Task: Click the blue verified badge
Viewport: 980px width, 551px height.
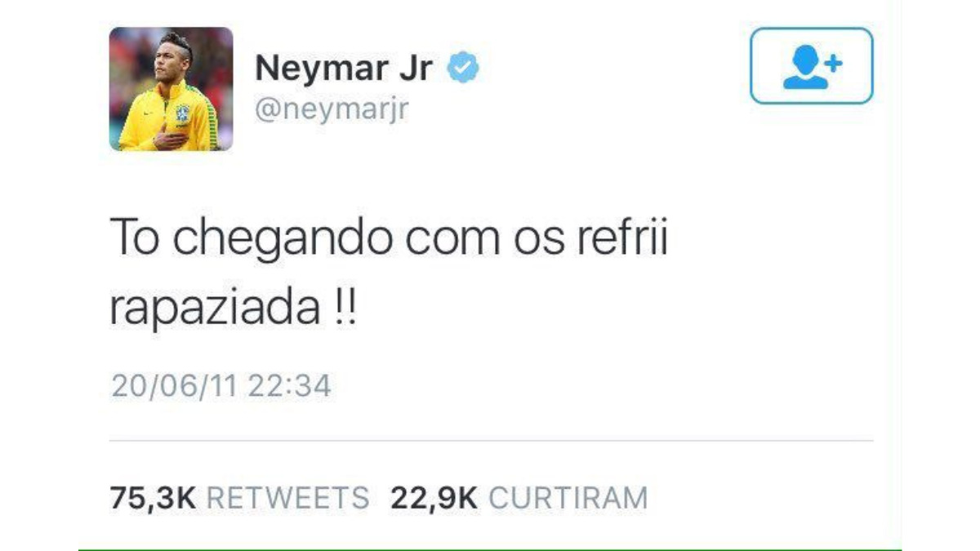Action: [x=462, y=69]
